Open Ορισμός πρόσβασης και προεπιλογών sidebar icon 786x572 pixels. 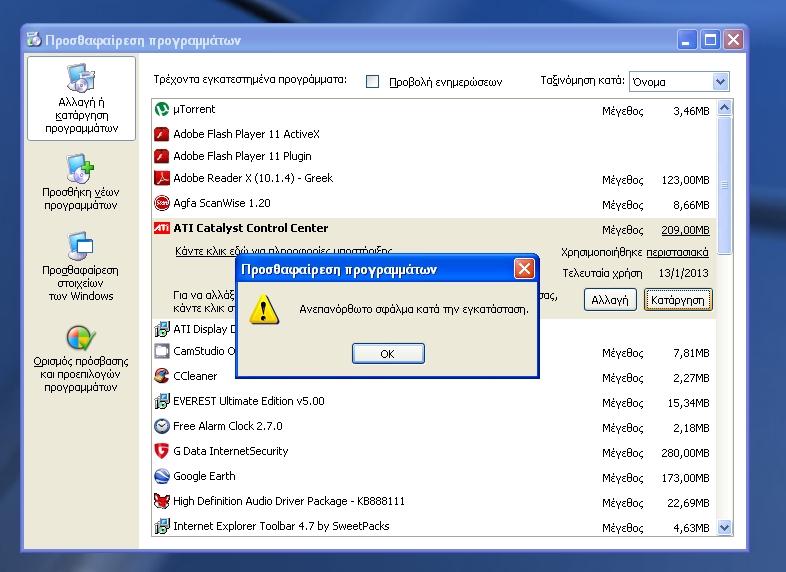pyautogui.click(x=81, y=338)
